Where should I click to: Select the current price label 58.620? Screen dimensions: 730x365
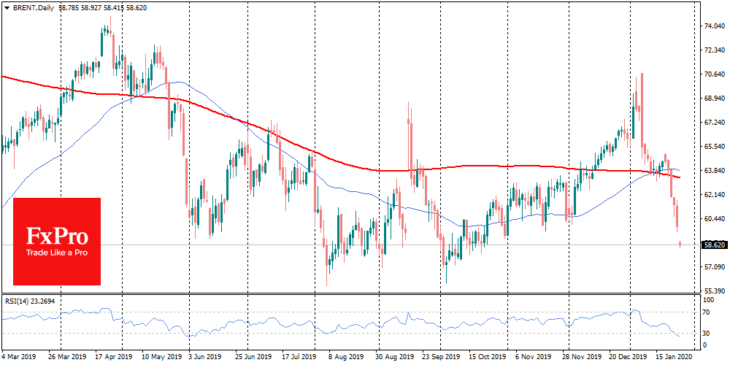[713, 244]
